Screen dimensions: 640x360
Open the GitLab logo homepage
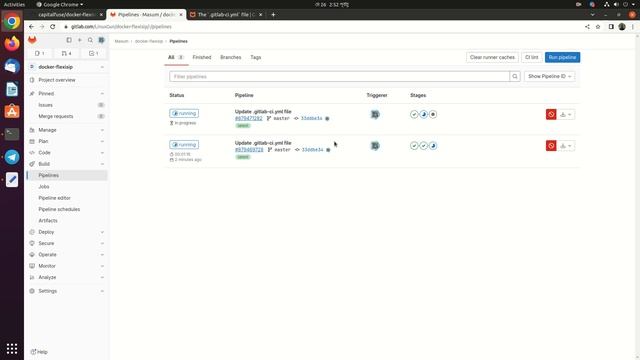click(x=32, y=40)
